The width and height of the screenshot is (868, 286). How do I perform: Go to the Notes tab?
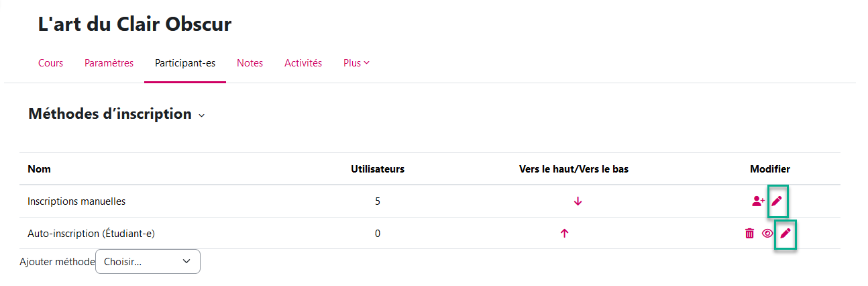pos(250,63)
